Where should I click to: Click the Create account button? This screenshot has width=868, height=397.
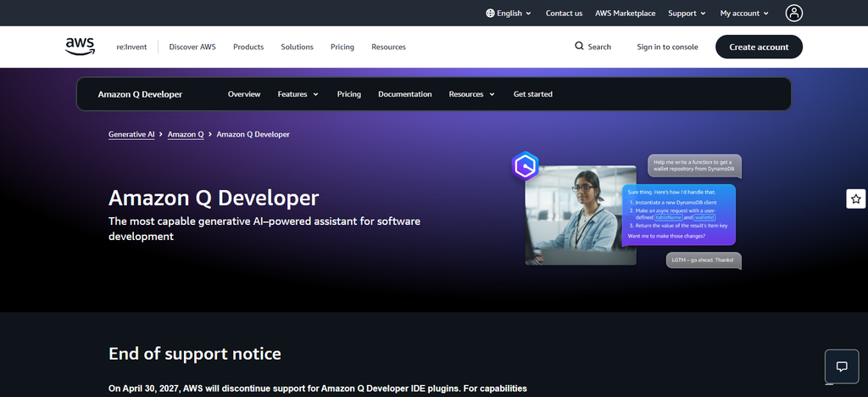pos(759,47)
